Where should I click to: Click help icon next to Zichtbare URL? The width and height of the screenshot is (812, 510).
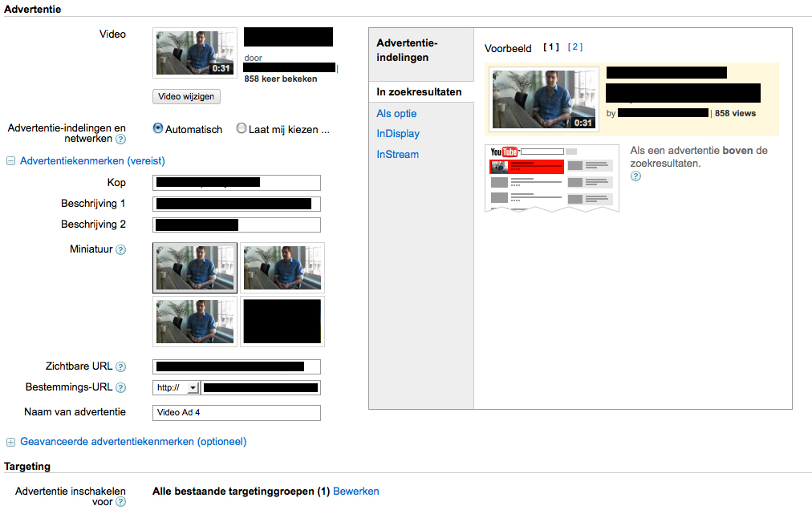[120, 367]
